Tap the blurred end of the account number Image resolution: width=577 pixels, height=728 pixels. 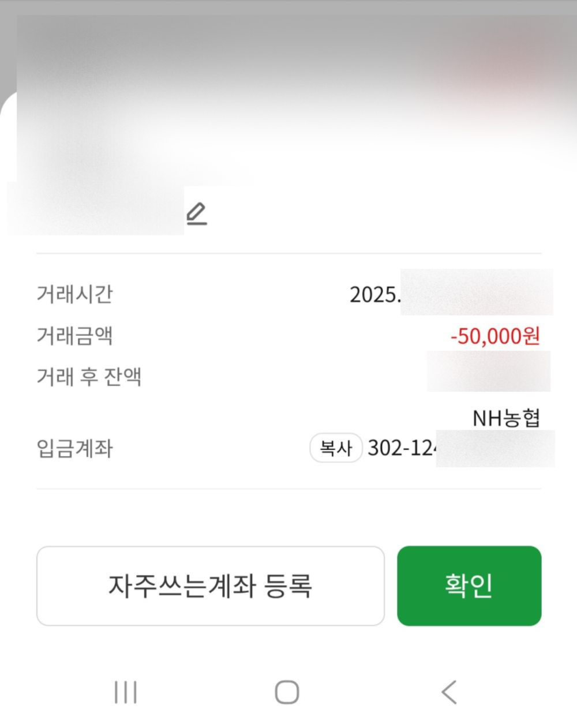[496, 448]
